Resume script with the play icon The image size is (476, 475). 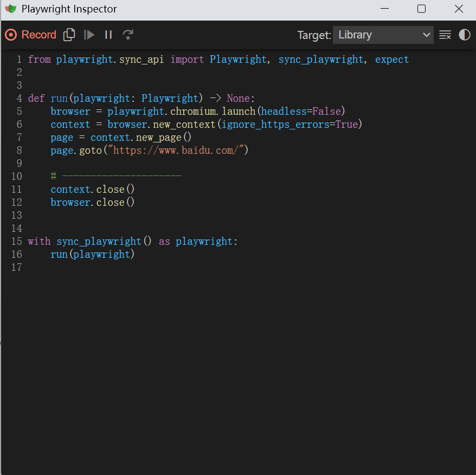pyautogui.click(x=89, y=35)
